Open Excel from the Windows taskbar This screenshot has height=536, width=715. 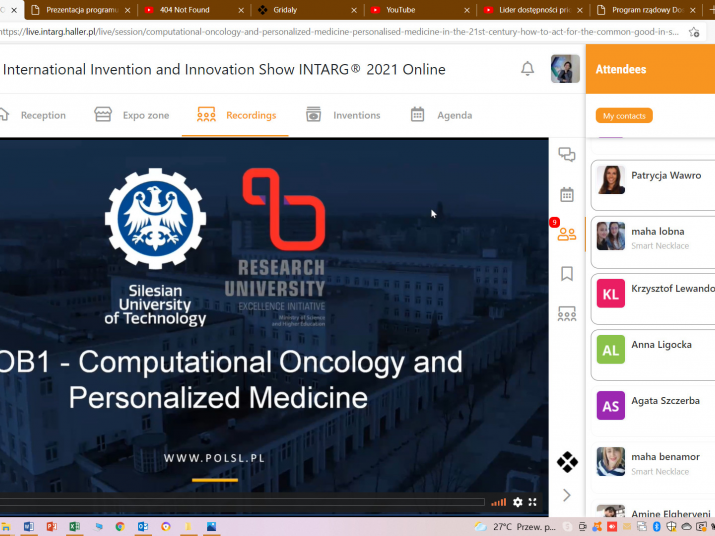(x=74, y=527)
